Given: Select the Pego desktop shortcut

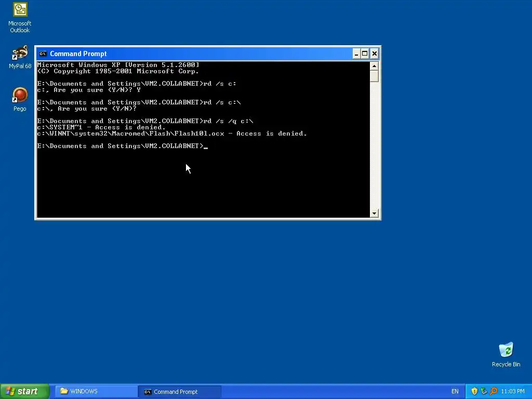Looking at the screenshot, I should [x=20, y=99].
